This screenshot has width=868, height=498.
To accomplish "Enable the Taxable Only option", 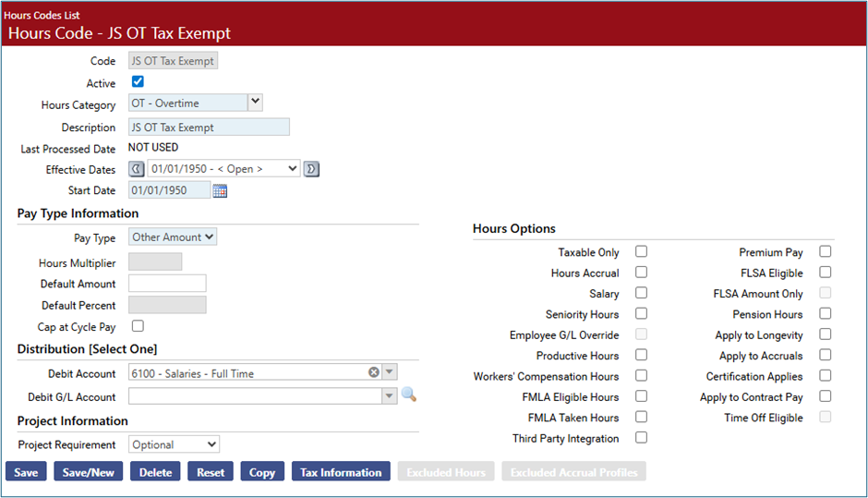I will click(641, 251).
